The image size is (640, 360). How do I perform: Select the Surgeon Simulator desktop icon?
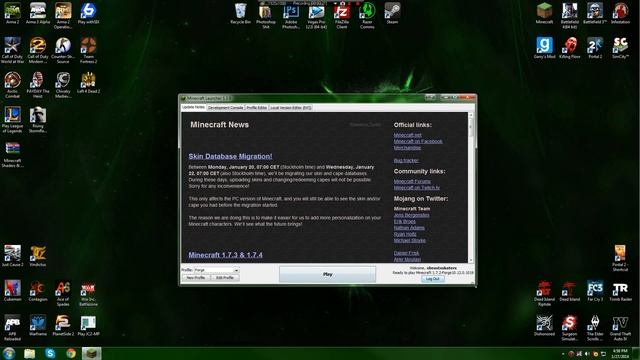[569, 328]
